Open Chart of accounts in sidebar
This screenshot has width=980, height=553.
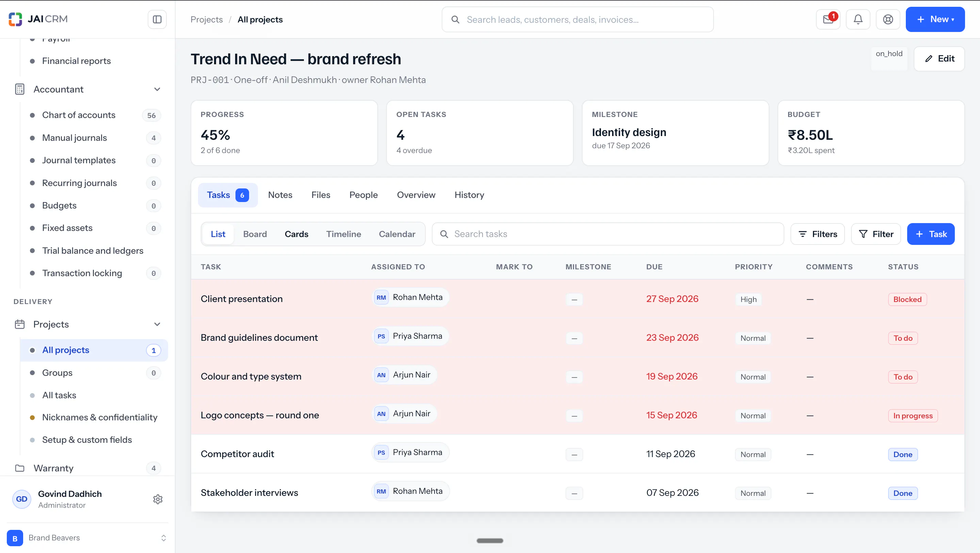coord(94,115)
